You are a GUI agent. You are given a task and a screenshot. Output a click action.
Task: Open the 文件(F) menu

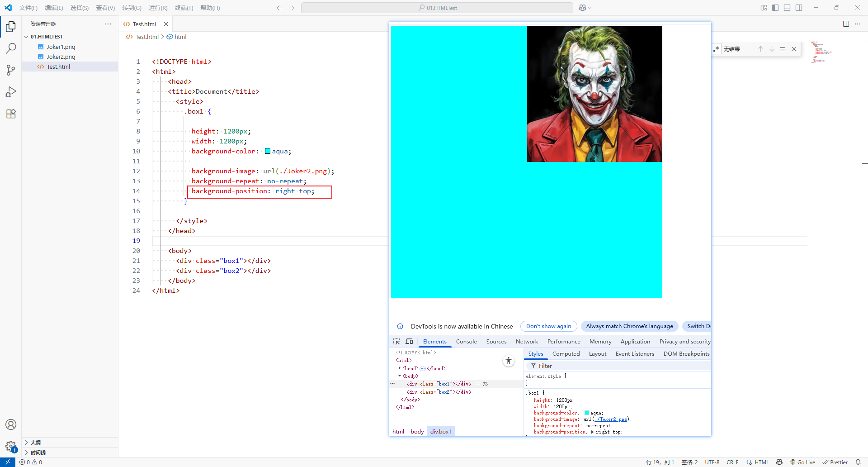pos(28,8)
